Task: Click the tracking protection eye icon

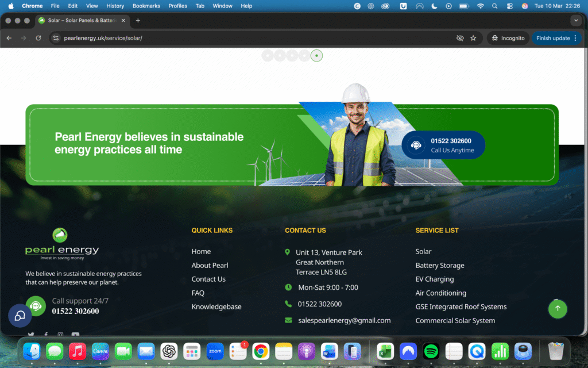Action: click(x=459, y=38)
